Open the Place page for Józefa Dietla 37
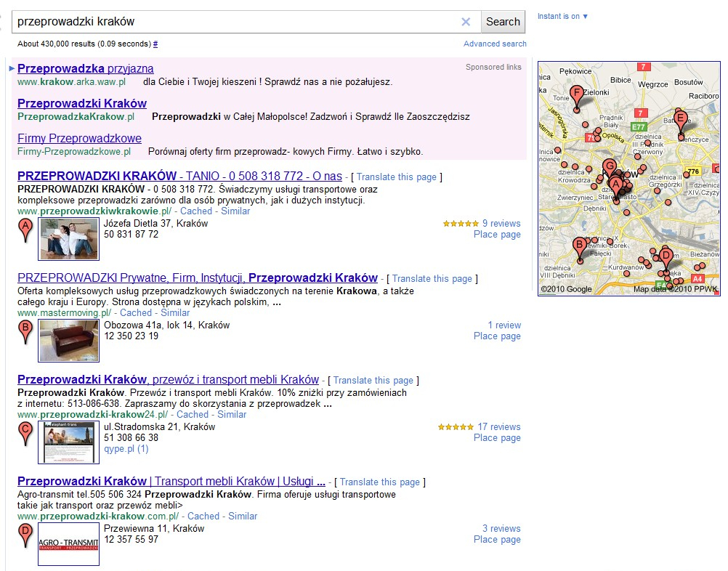Image resolution: width=728 pixels, height=571 pixels. pos(497,235)
